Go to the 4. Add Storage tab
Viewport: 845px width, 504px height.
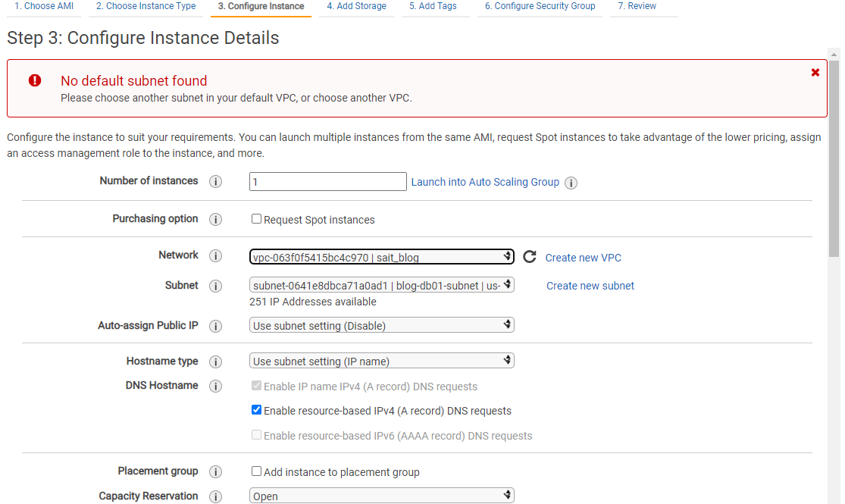click(x=356, y=6)
